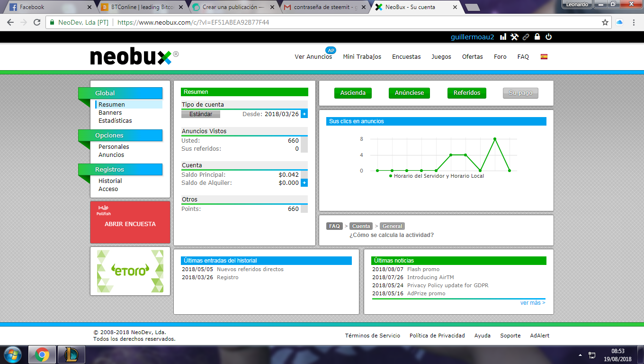The height and width of the screenshot is (364, 644).
Task: Click the Anúnciese button
Action: click(409, 93)
